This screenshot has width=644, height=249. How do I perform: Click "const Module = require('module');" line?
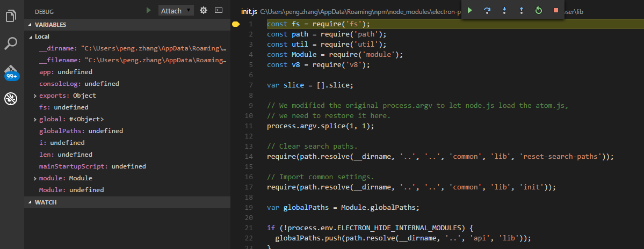(335, 55)
